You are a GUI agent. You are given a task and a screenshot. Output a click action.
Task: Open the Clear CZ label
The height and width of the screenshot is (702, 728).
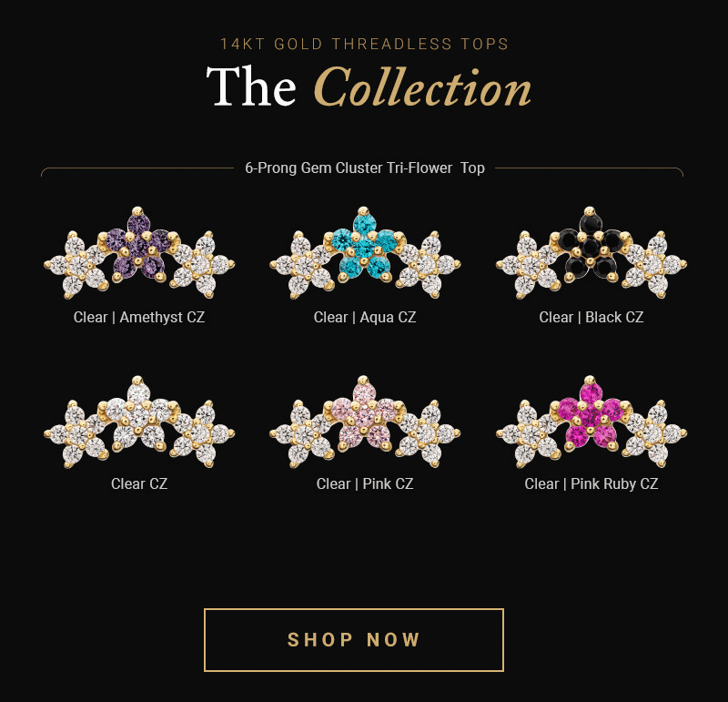[x=139, y=483]
